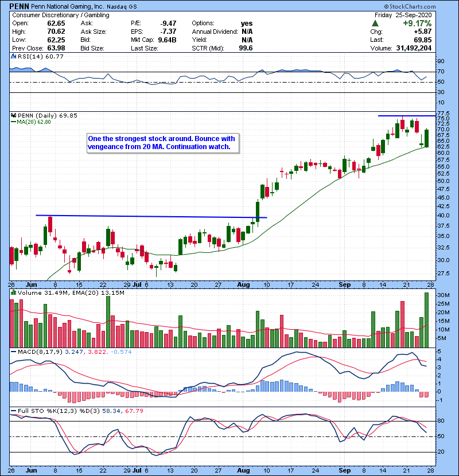This screenshot has height=476, width=459.
Task: Click the PENN ticker symbol in the title
Action: [20, 6]
